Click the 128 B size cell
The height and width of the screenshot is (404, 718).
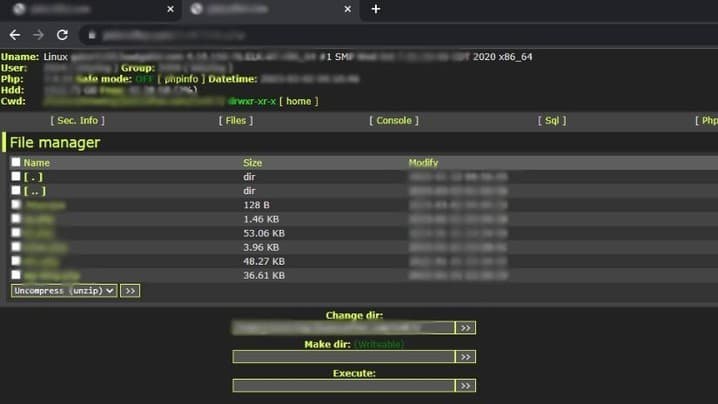(256, 205)
